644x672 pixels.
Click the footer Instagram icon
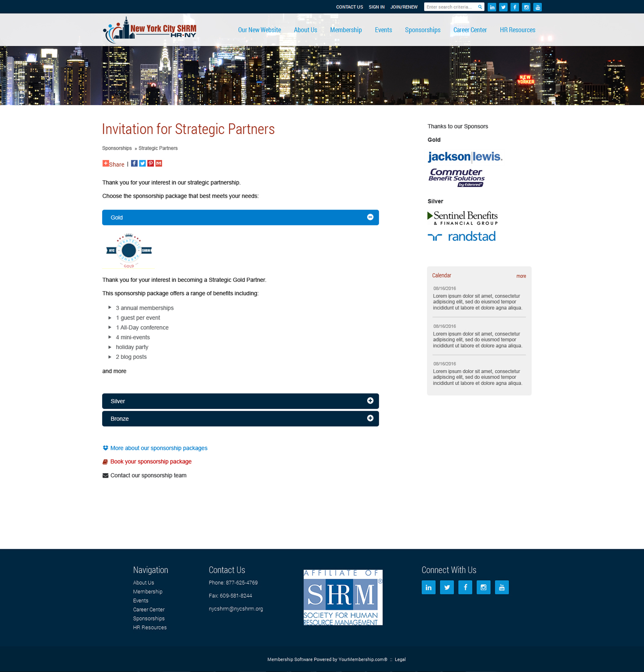484,587
